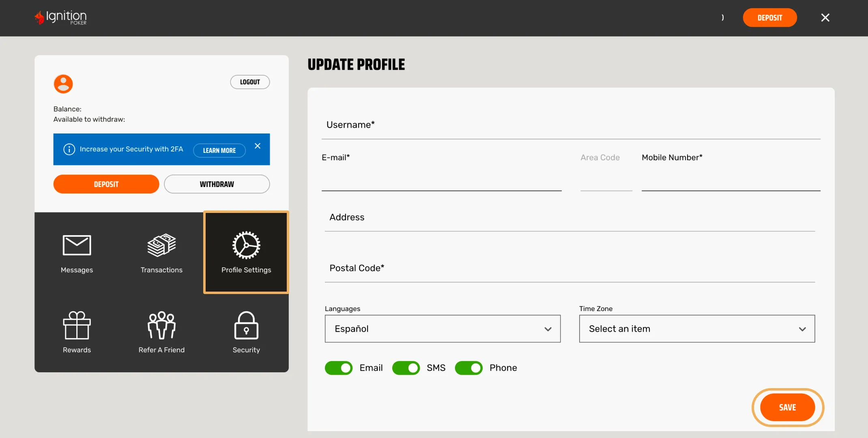Viewport: 868px width, 438px height.
Task: Focus the Postal Code input field
Action: (x=570, y=268)
